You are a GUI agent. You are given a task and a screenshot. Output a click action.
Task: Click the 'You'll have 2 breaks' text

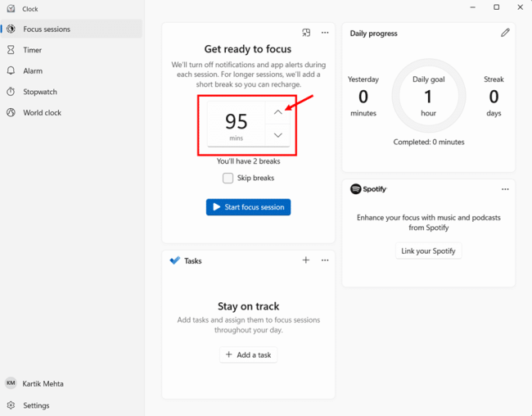pos(248,161)
